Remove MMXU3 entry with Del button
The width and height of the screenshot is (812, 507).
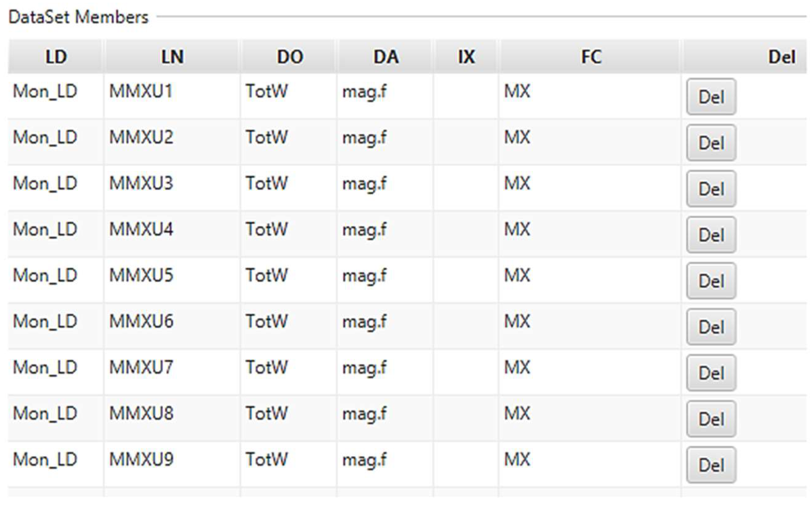point(711,189)
